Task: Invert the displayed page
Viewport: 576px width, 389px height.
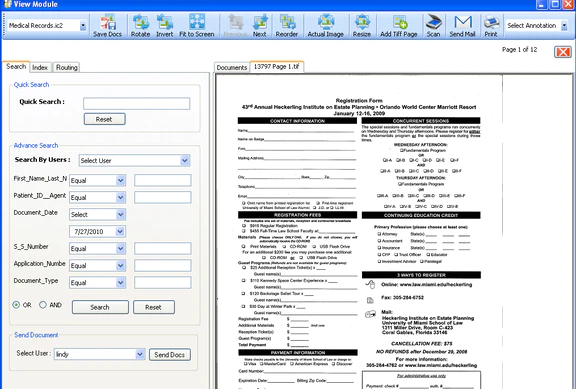Action: 164,26
